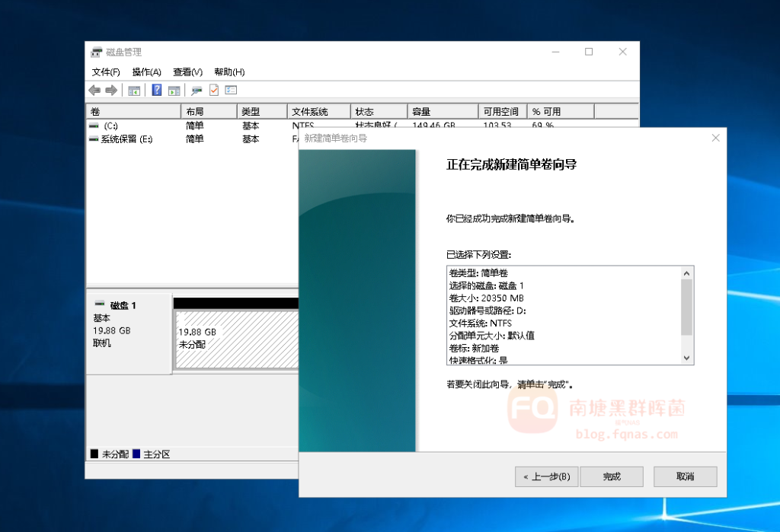
Task: Click the disk connection toolbar icon
Action: point(197,91)
